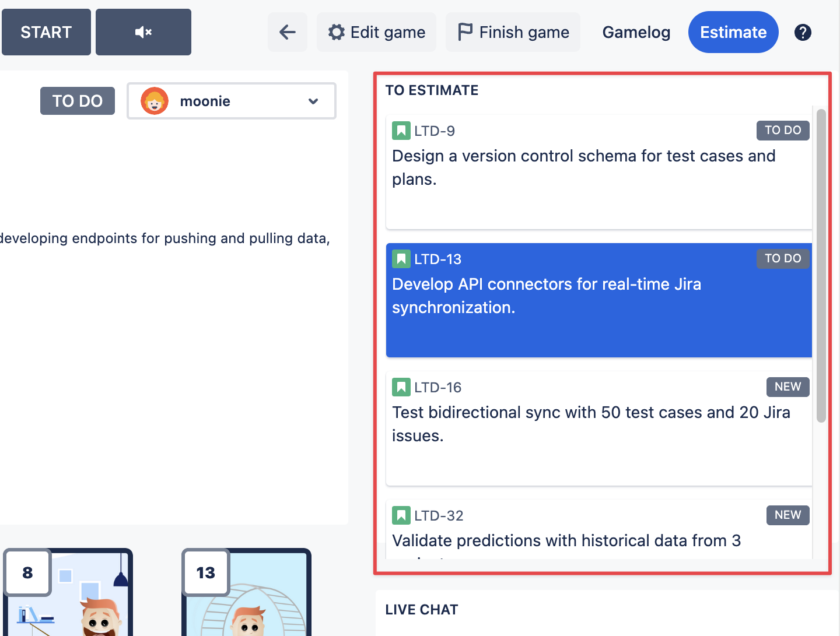The height and width of the screenshot is (636, 840).
Task: Select the 8 point estimation card
Action: point(68,592)
